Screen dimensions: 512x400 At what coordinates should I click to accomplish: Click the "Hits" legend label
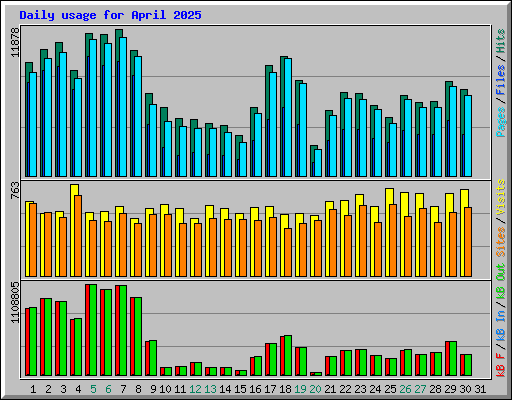coord(501,41)
